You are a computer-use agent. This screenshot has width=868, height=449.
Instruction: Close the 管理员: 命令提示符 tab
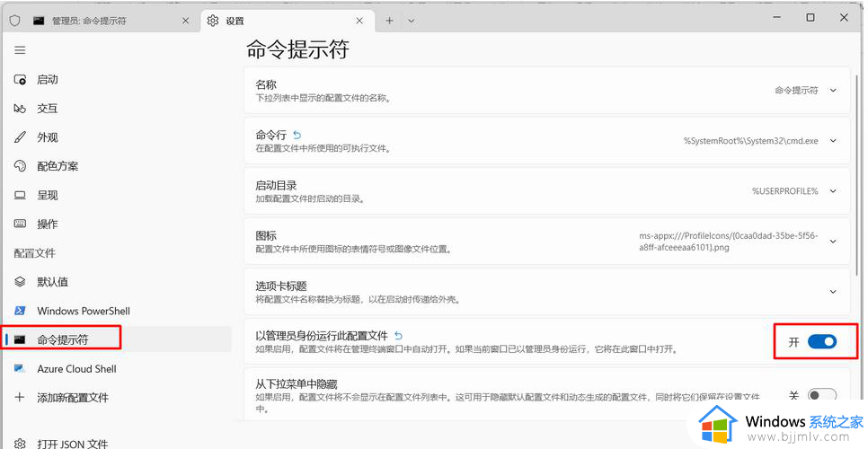click(x=186, y=21)
